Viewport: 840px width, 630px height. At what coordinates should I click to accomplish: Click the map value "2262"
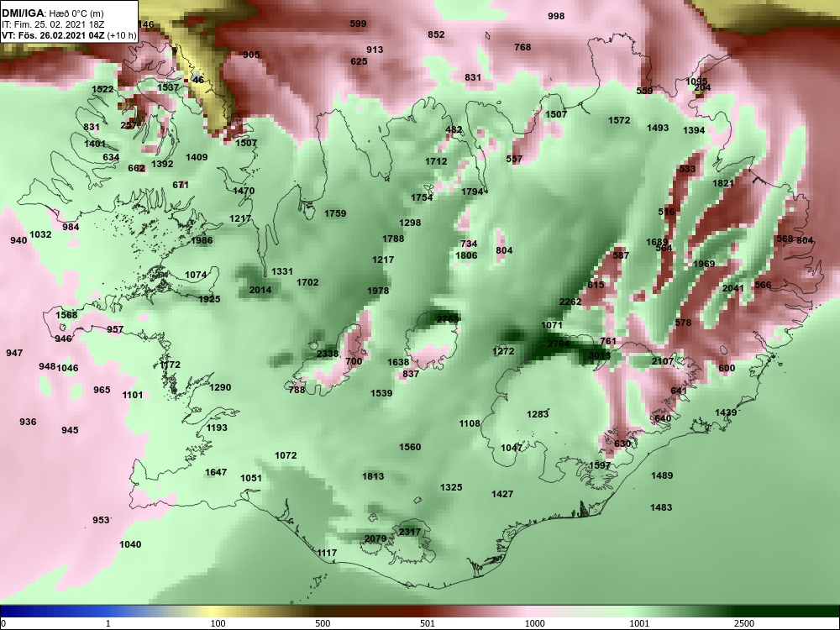click(x=570, y=302)
